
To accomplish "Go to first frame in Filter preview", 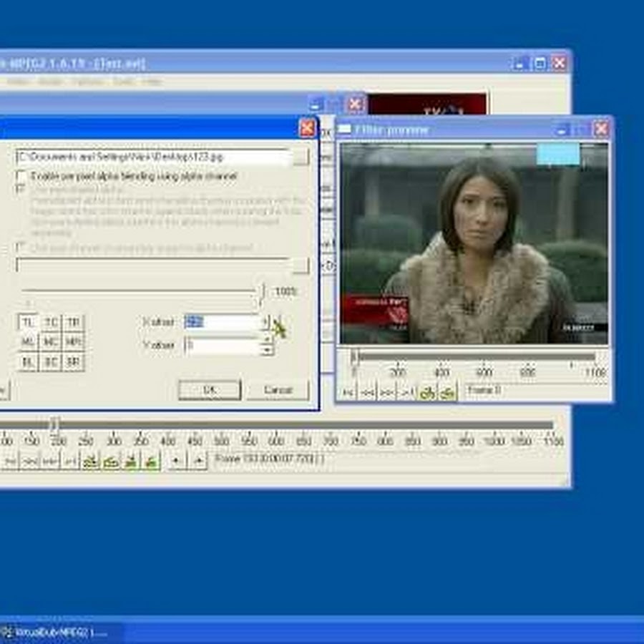I will pyautogui.click(x=348, y=391).
